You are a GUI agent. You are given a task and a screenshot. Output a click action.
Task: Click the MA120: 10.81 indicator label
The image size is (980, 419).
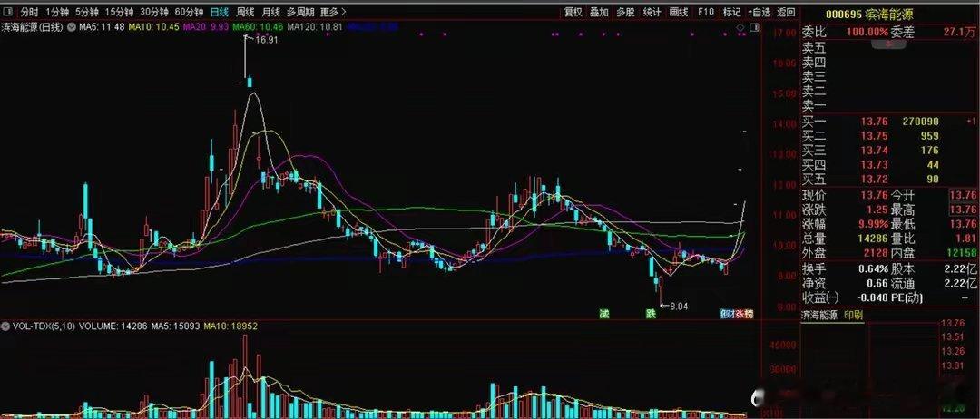[315, 27]
